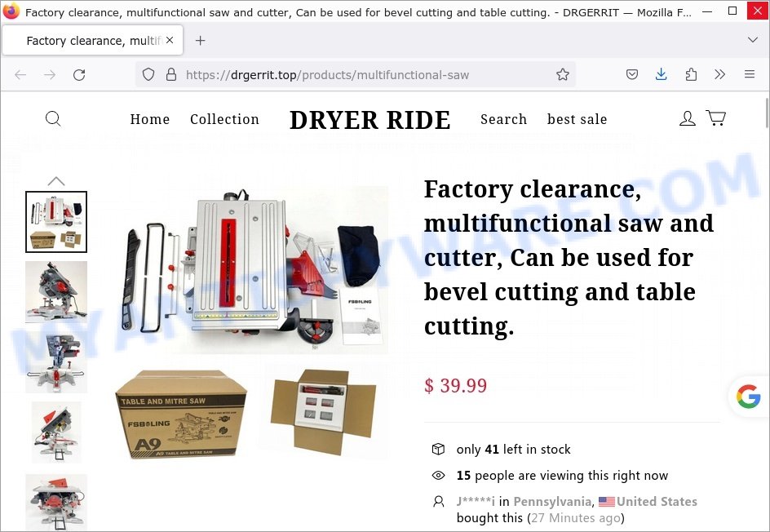Reload the page with the refresh icon
Screen dimensions: 770x532
[79, 75]
